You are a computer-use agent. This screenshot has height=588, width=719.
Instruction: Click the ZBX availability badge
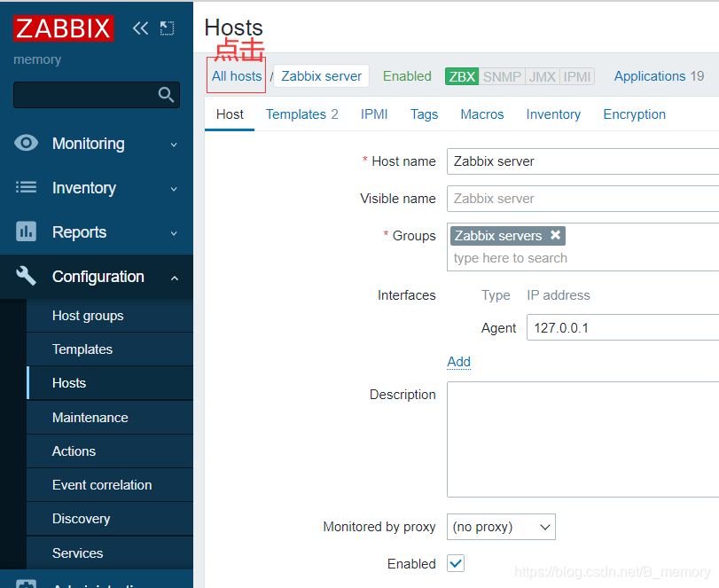click(462, 76)
